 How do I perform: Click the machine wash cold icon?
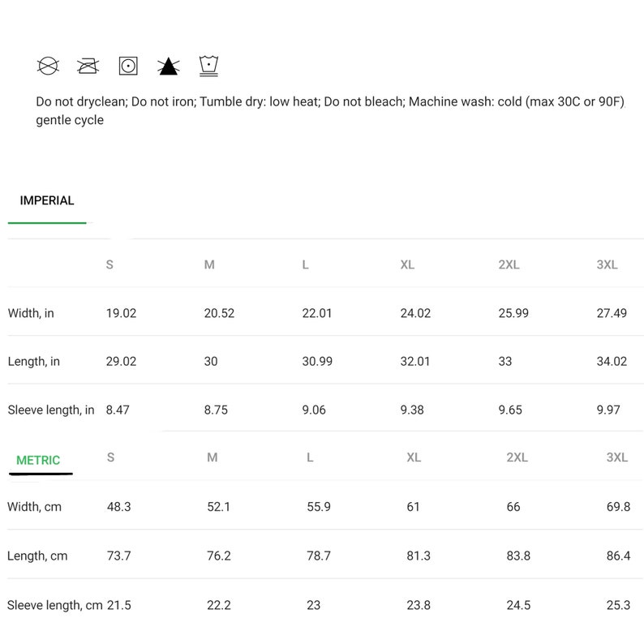pos(208,66)
